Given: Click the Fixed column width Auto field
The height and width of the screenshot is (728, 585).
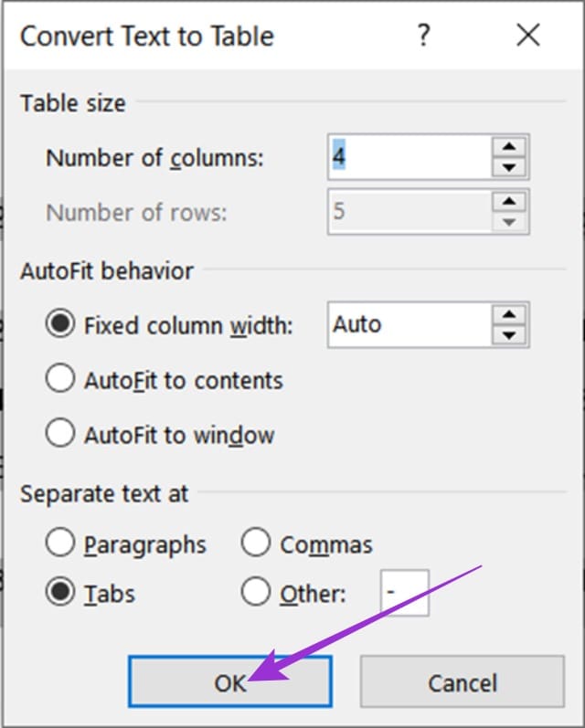Looking at the screenshot, I should (409, 324).
